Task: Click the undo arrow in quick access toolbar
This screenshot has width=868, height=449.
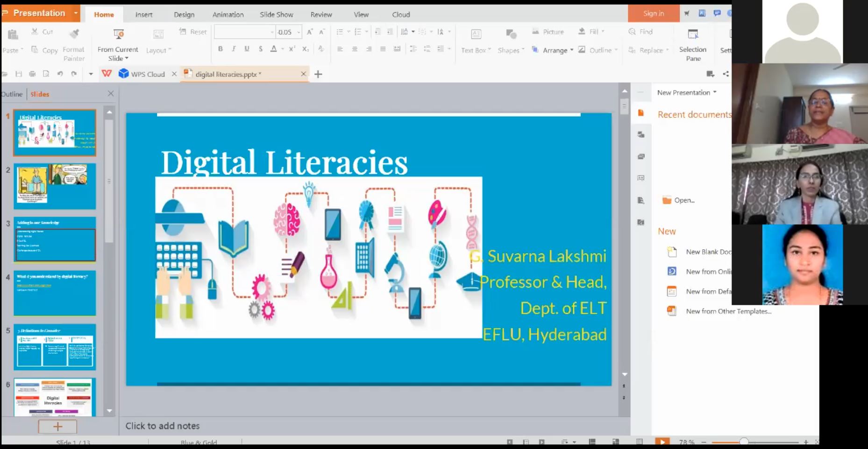Action: pos(60,74)
